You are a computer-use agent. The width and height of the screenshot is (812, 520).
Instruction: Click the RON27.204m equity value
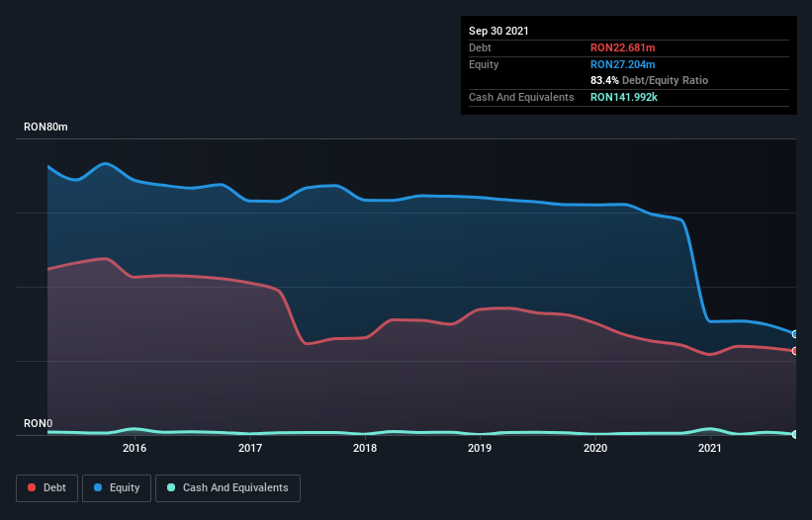(x=622, y=64)
